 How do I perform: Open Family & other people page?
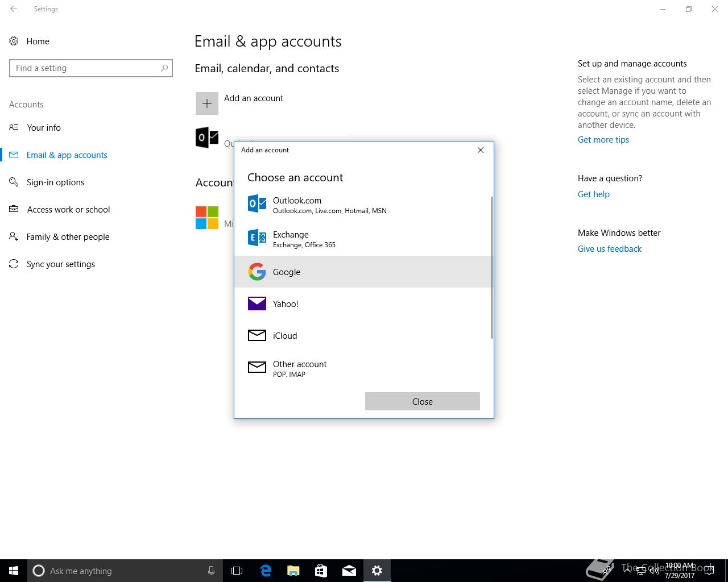(59, 236)
